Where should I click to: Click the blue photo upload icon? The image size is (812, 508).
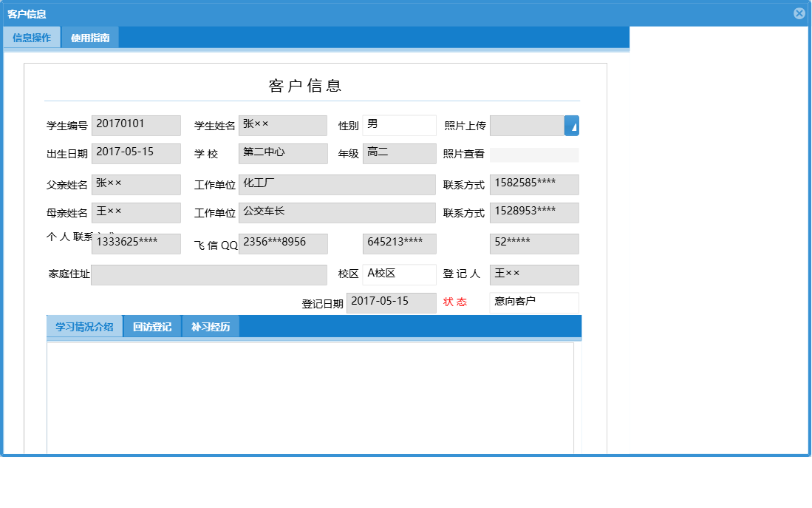pos(571,125)
